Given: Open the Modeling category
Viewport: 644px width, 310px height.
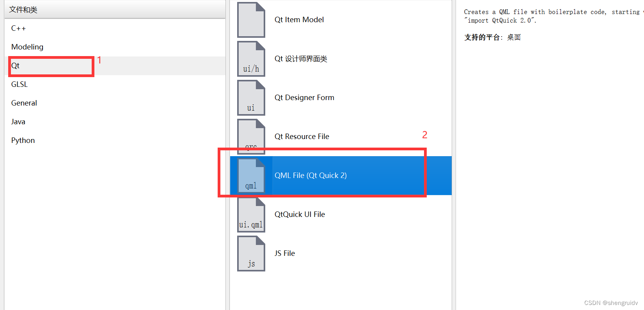Looking at the screenshot, I should 115,47.
